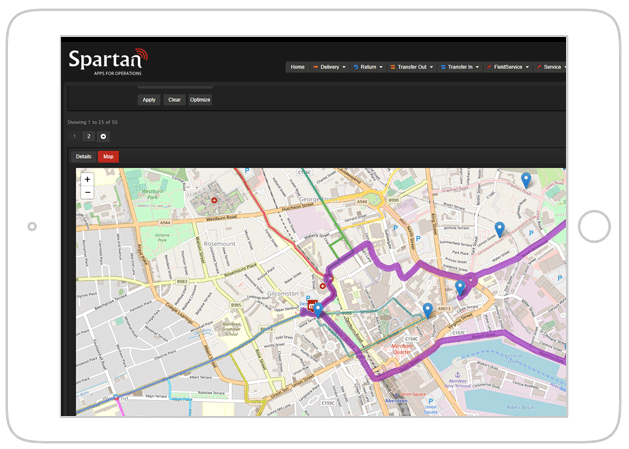Expand the Transfer In dropdown menu

[x=460, y=67]
